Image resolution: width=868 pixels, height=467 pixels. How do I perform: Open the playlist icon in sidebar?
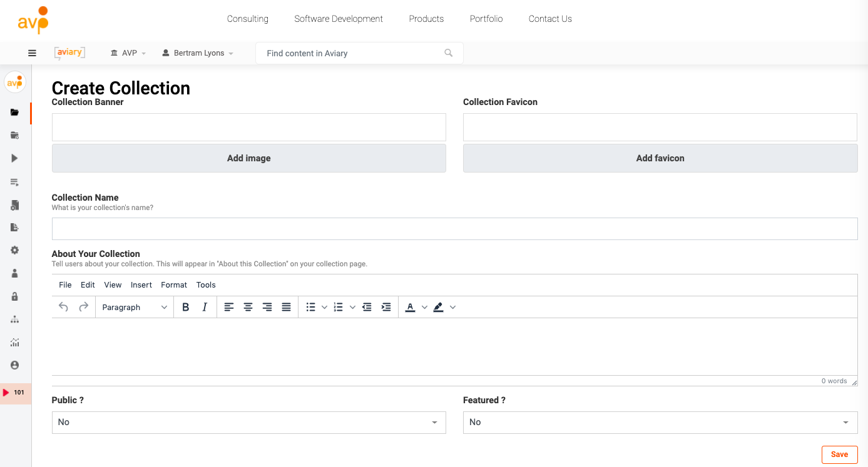point(15,182)
